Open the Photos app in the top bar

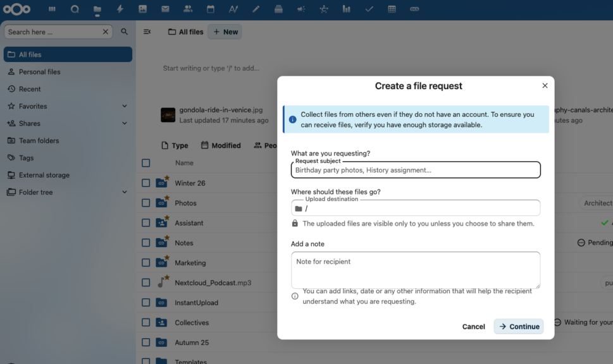point(143,9)
